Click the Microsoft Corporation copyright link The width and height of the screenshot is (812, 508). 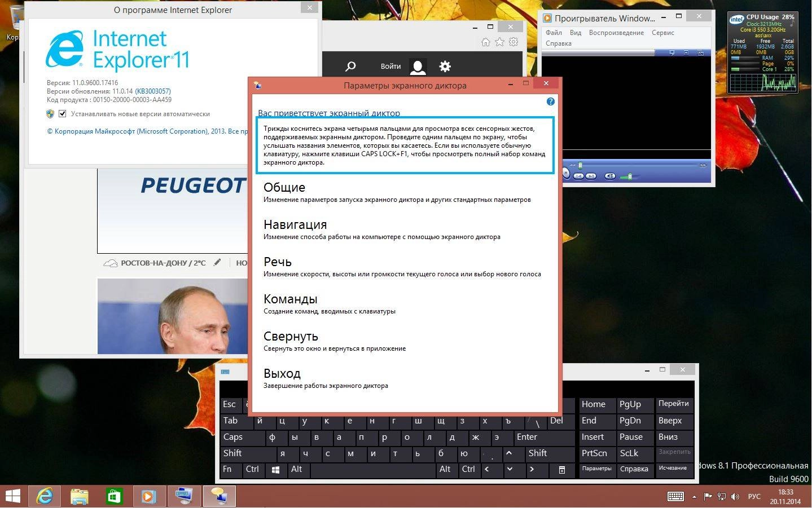point(147,131)
